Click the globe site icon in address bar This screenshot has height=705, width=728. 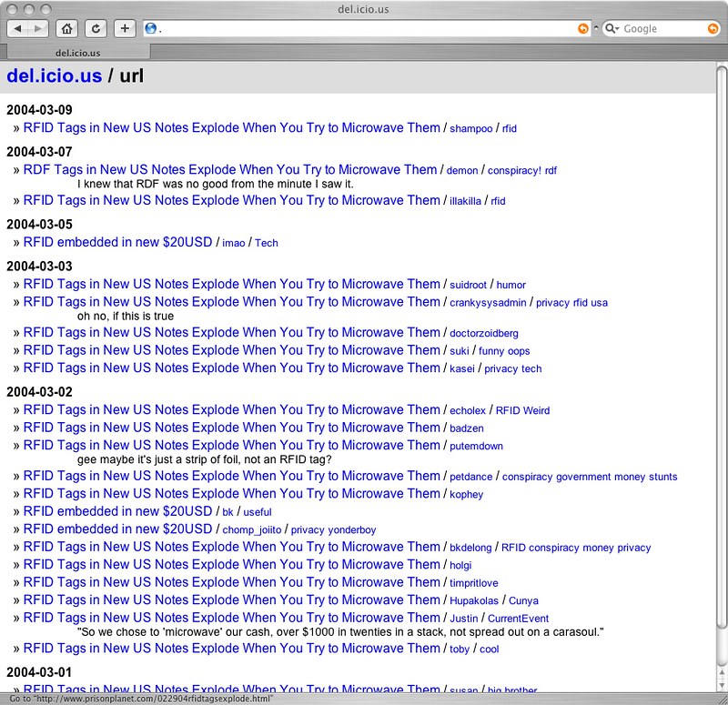click(x=150, y=28)
